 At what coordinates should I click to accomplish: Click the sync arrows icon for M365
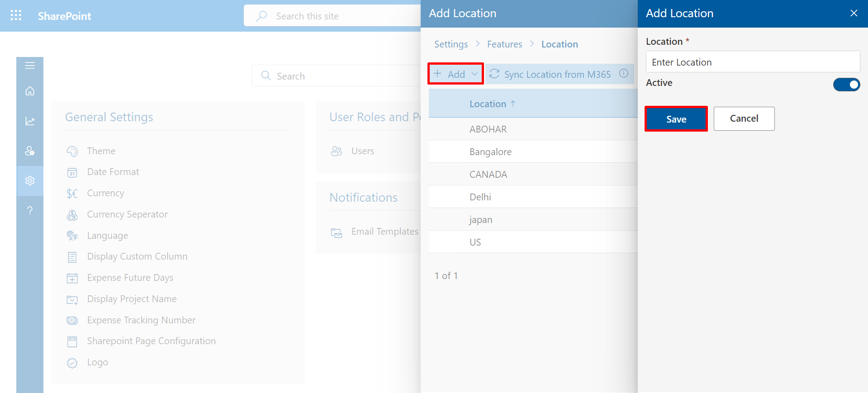(x=494, y=74)
